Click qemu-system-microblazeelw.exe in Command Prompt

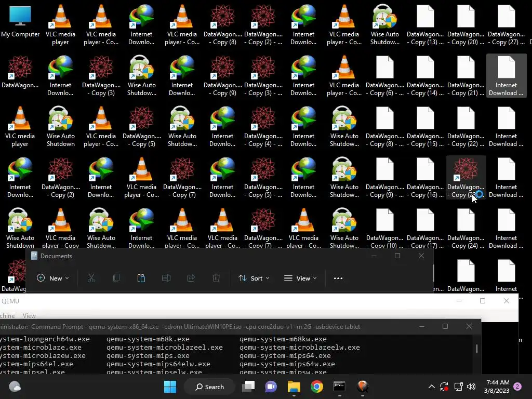coord(300,348)
